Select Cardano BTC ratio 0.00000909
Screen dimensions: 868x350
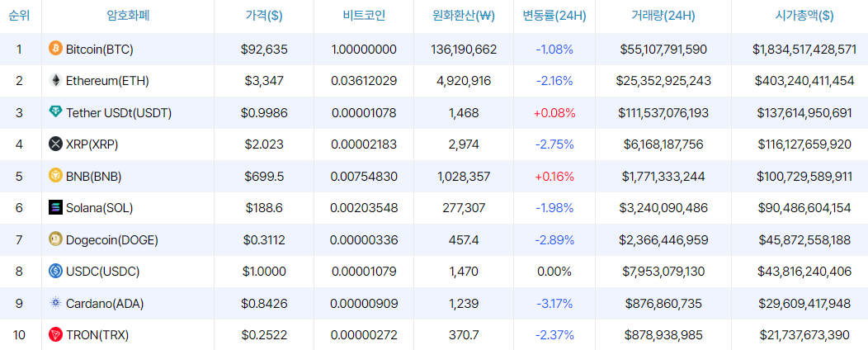364,304
